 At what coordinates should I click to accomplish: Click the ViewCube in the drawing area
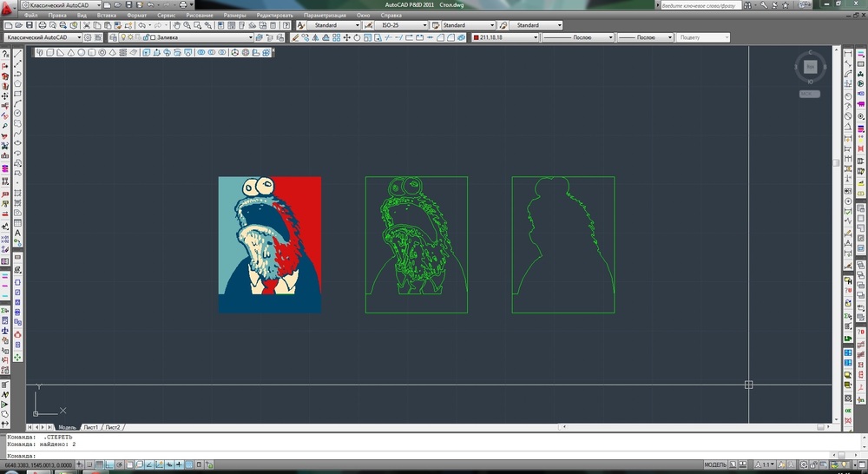(x=810, y=67)
